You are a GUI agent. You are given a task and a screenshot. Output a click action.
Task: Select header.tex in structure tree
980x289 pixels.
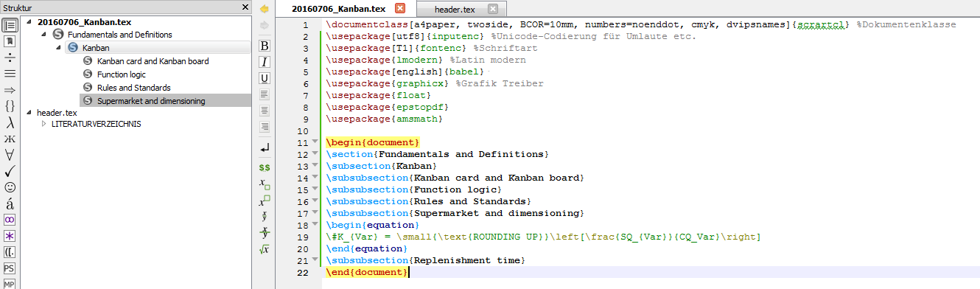click(x=57, y=113)
